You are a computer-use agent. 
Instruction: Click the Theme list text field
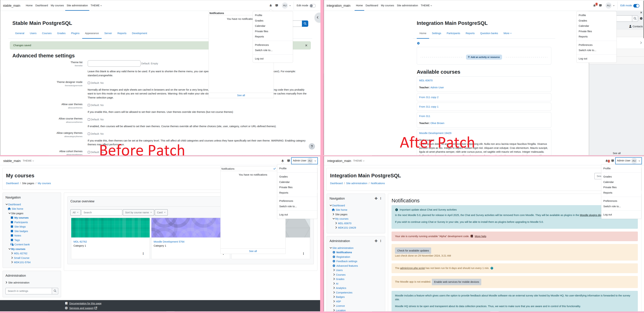coord(114,63)
